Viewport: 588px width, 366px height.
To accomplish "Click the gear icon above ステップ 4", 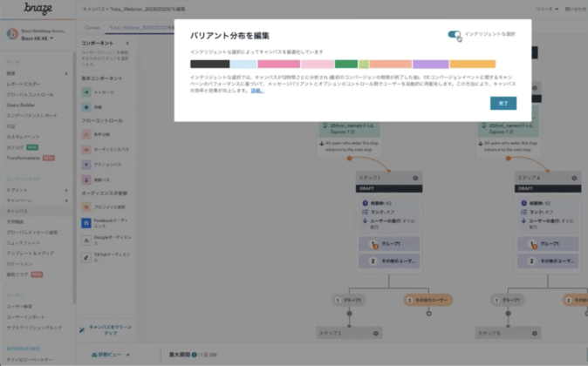I will (x=535, y=88).
